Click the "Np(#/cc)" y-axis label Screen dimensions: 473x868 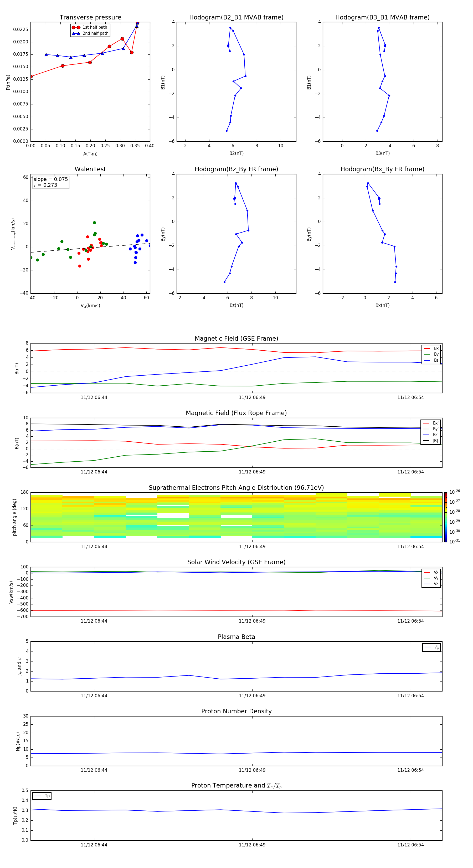(x=18, y=741)
